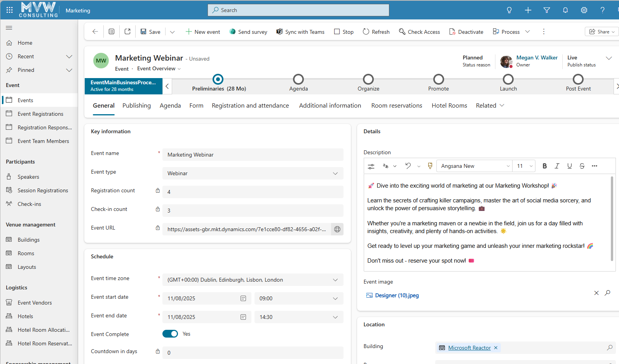Click the Event name input field
619x364 pixels.
[253, 155]
